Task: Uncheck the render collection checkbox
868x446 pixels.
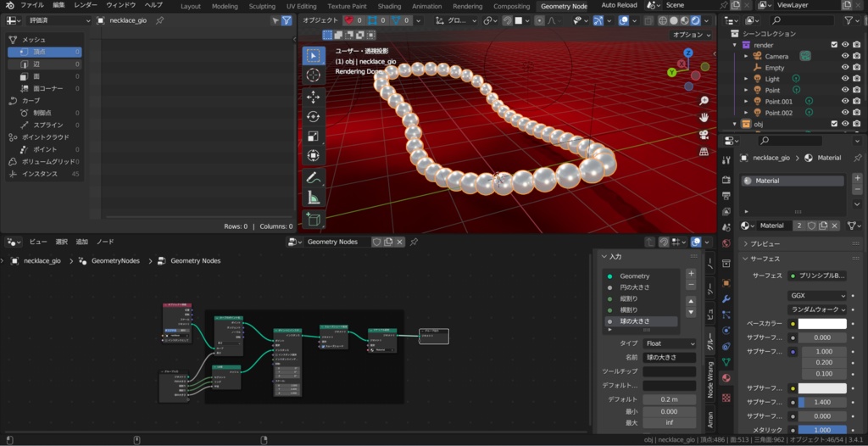Action: (x=834, y=45)
